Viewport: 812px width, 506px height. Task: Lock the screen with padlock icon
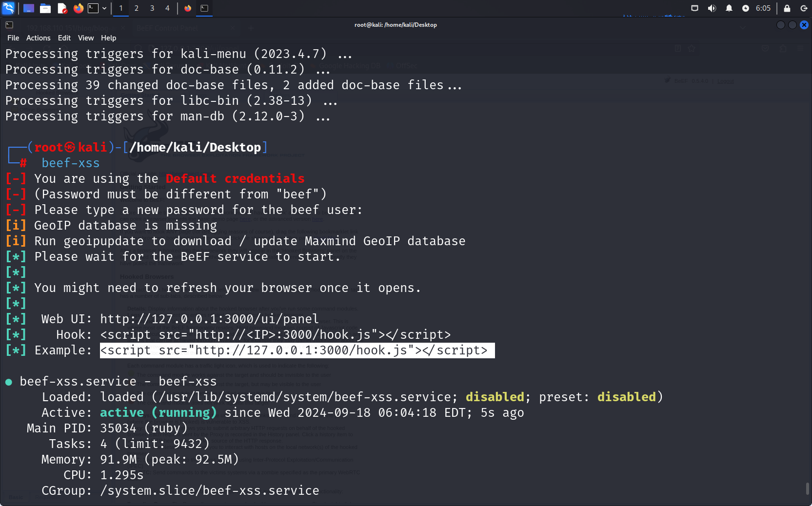[x=787, y=8]
